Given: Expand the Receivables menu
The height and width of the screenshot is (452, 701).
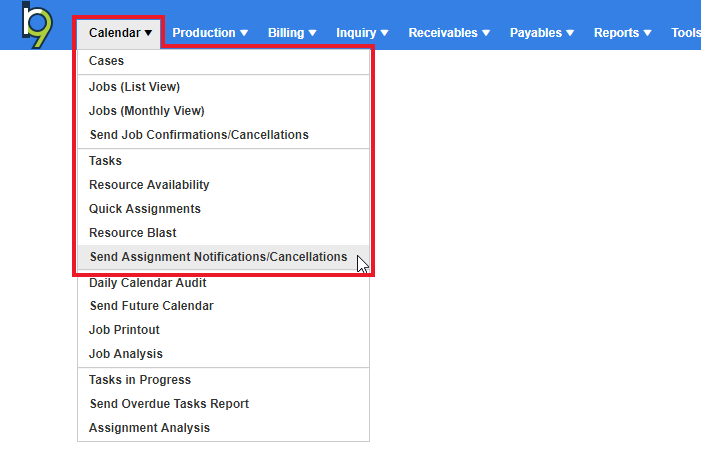Looking at the screenshot, I should click(x=449, y=33).
